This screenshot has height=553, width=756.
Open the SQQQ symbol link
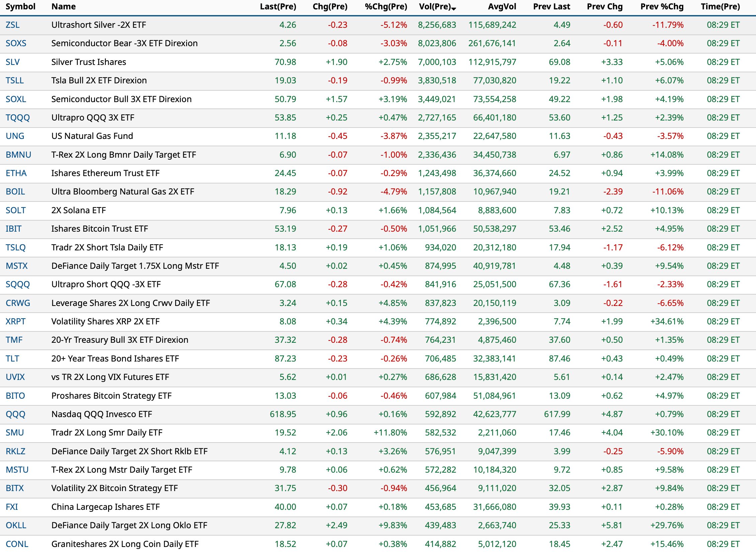pyautogui.click(x=18, y=285)
